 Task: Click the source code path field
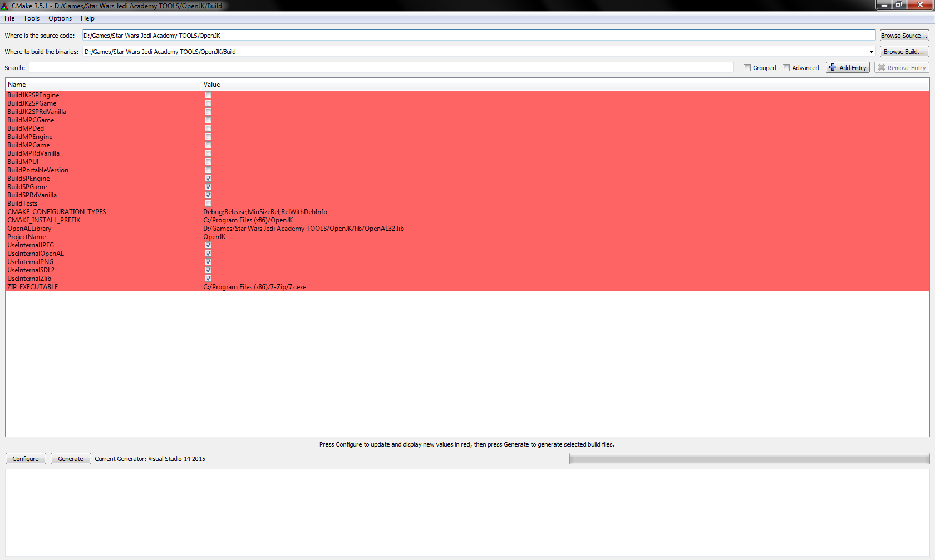(x=479, y=36)
